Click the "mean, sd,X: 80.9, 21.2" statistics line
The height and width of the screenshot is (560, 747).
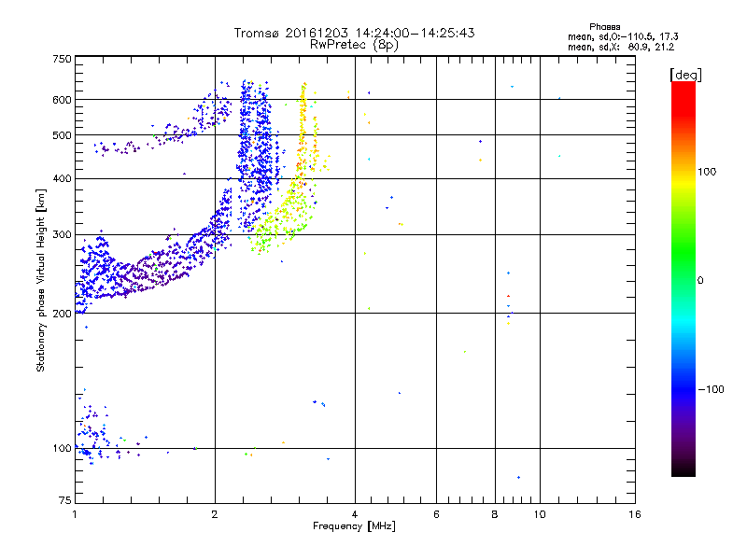click(x=621, y=47)
